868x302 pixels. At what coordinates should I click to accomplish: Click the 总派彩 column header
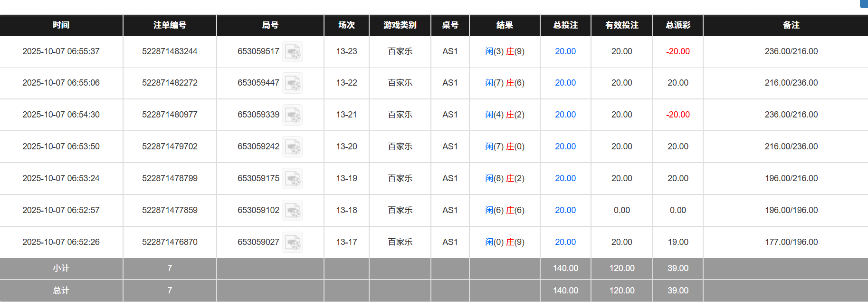coord(678,25)
